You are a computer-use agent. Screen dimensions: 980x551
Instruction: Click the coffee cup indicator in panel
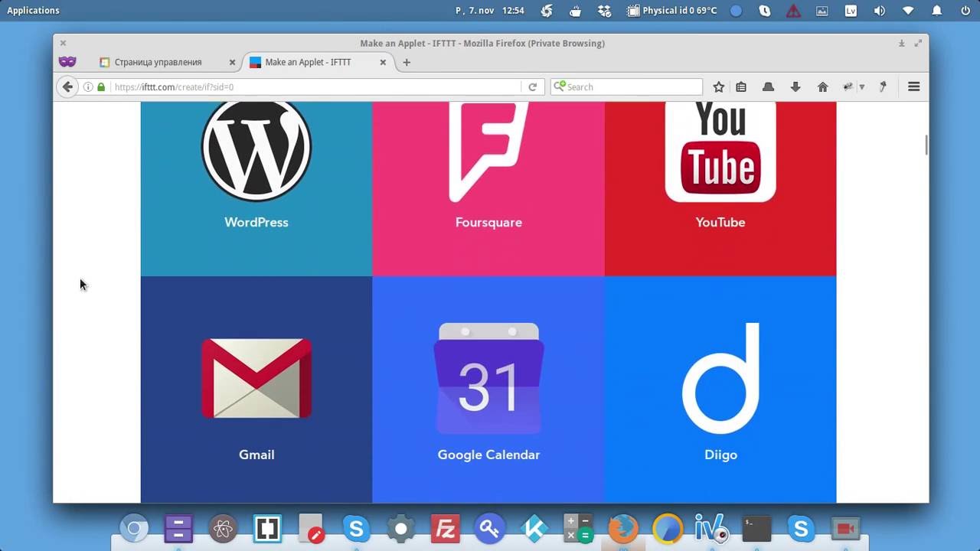click(x=576, y=11)
